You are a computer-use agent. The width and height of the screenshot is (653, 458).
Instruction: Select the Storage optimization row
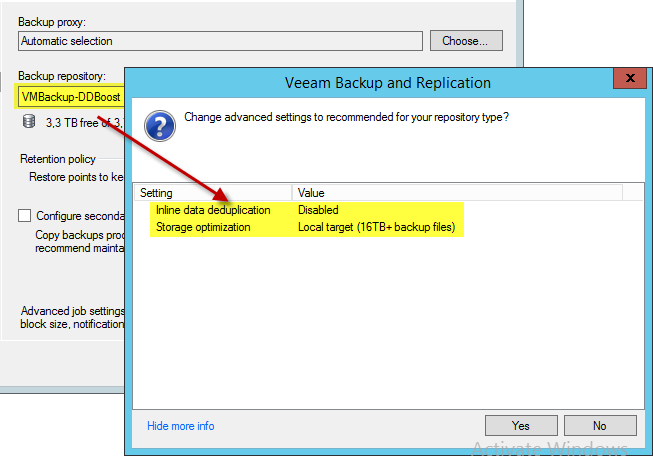click(x=203, y=227)
